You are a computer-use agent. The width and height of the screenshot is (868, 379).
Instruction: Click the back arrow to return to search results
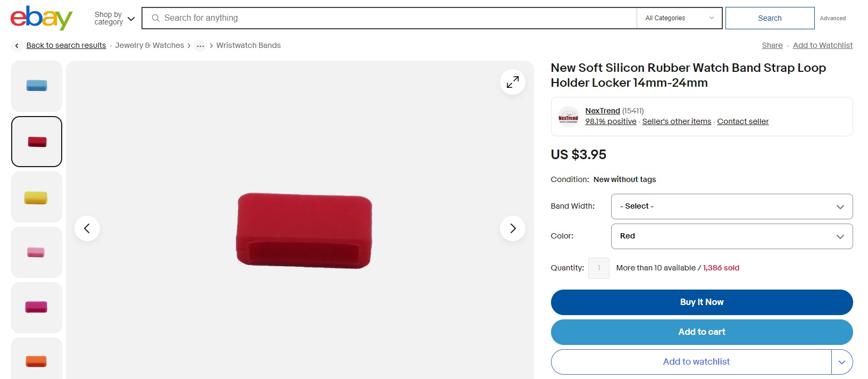pyautogui.click(x=17, y=46)
